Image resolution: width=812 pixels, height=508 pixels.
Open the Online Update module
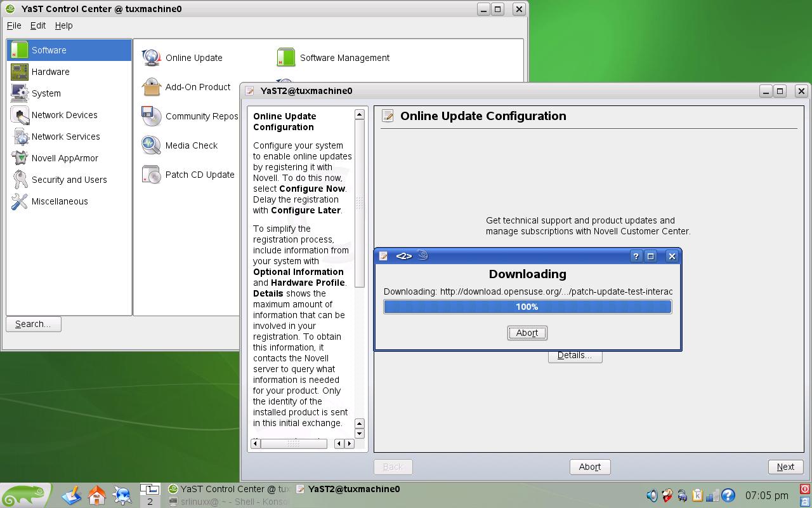pyautogui.click(x=182, y=58)
